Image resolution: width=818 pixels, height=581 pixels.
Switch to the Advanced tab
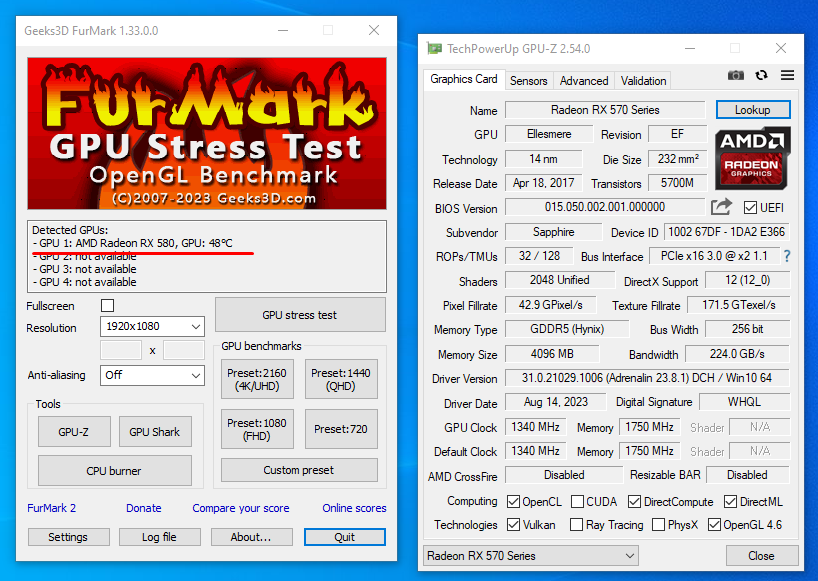(x=584, y=81)
